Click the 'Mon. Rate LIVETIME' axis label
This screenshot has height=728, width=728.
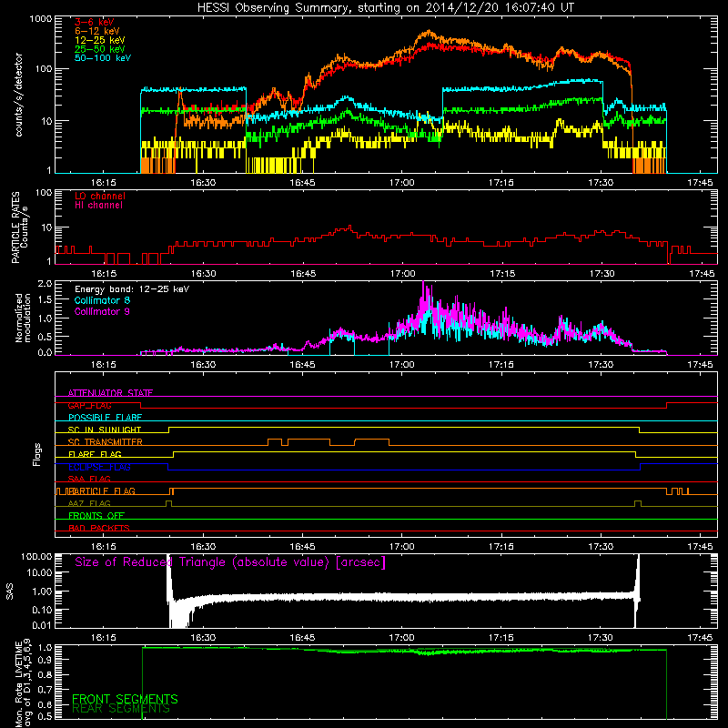(x=19, y=684)
